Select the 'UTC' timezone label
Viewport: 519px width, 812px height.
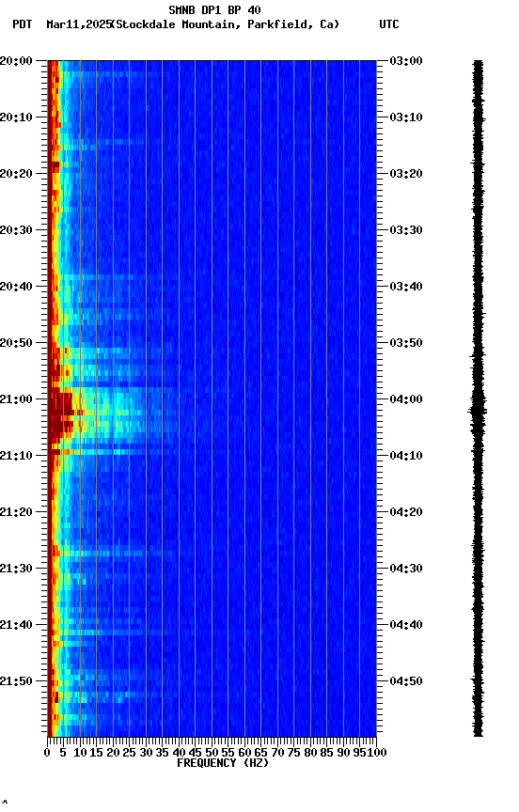(x=389, y=24)
